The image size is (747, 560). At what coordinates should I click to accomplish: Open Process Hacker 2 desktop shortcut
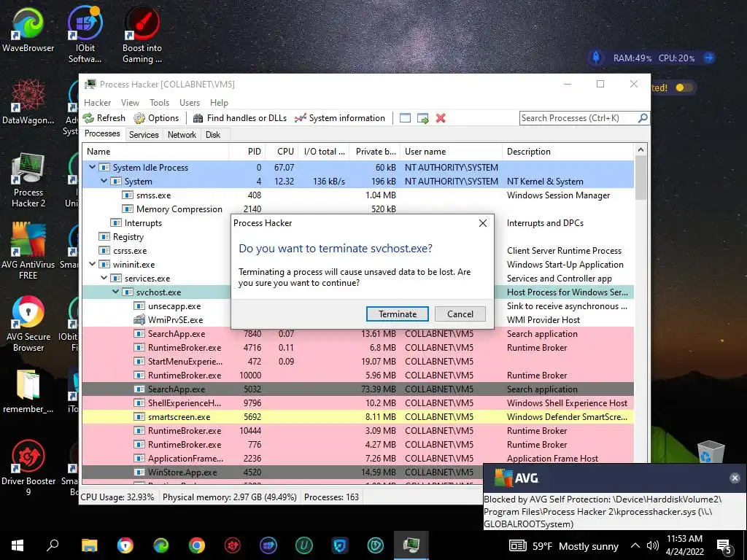[28, 180]
